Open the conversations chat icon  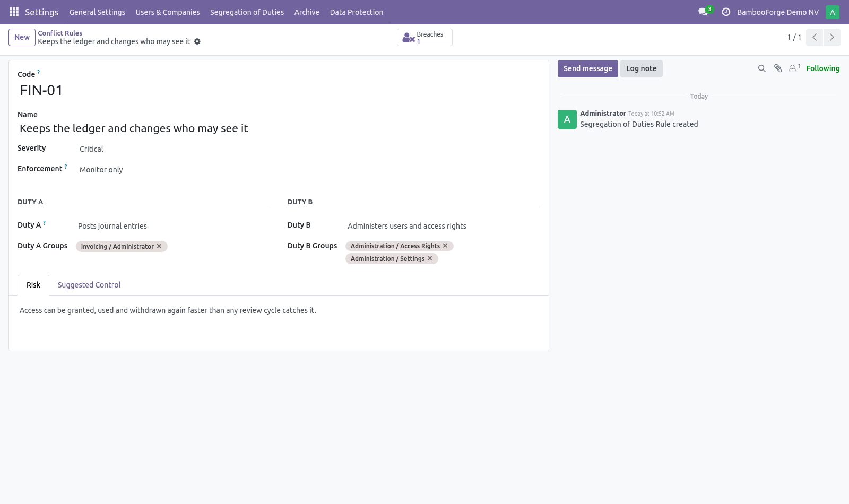pyautogui.click(x=703, y=12)
